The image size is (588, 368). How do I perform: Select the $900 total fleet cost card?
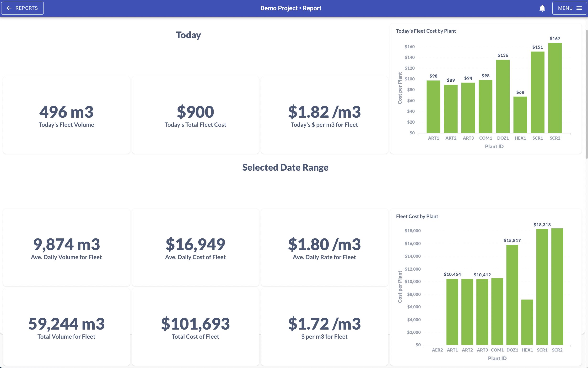coord(195,115)
